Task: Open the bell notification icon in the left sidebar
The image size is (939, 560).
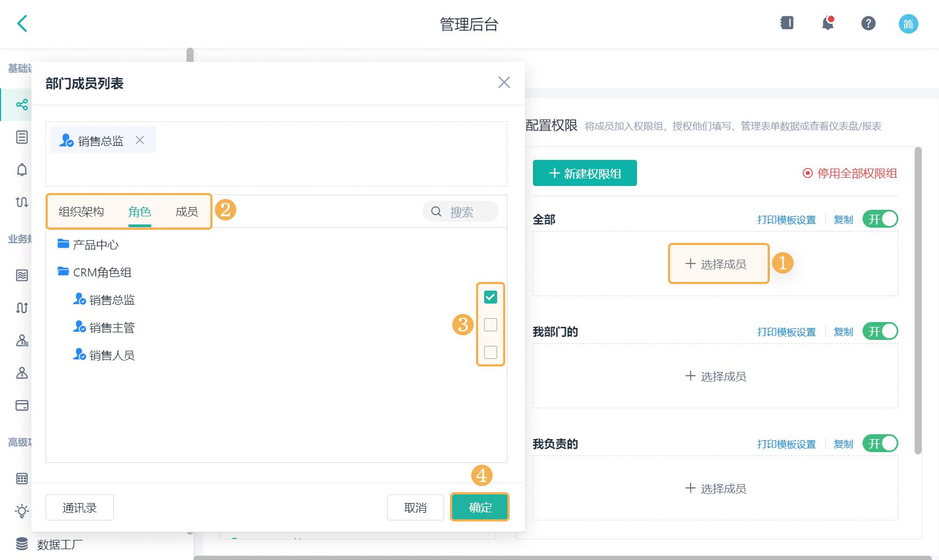Action: pyautogui.click(x=22, y=170)
